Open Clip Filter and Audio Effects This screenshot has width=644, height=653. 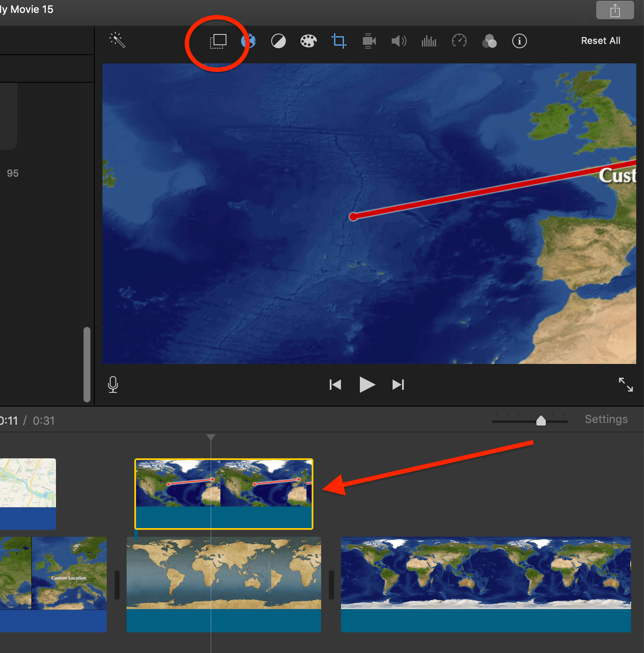tap(489, 41)
